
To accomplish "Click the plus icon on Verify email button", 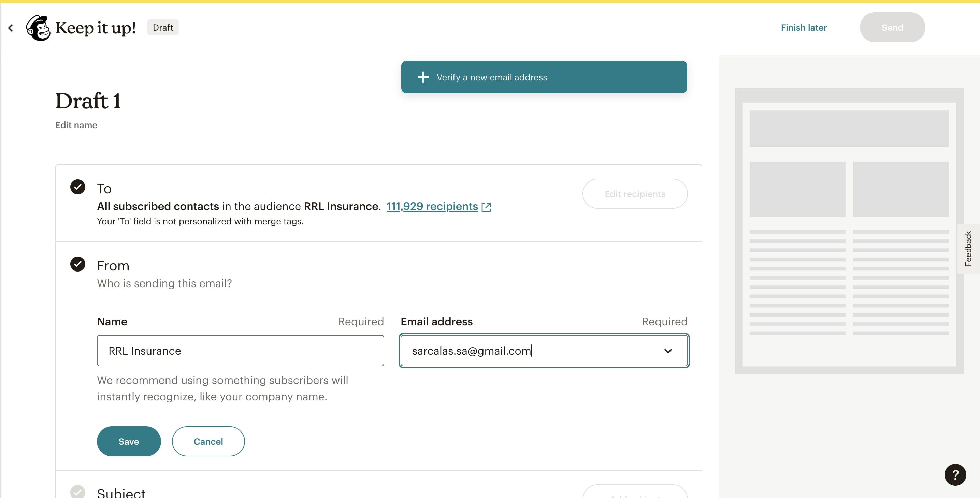I will 423,77.
